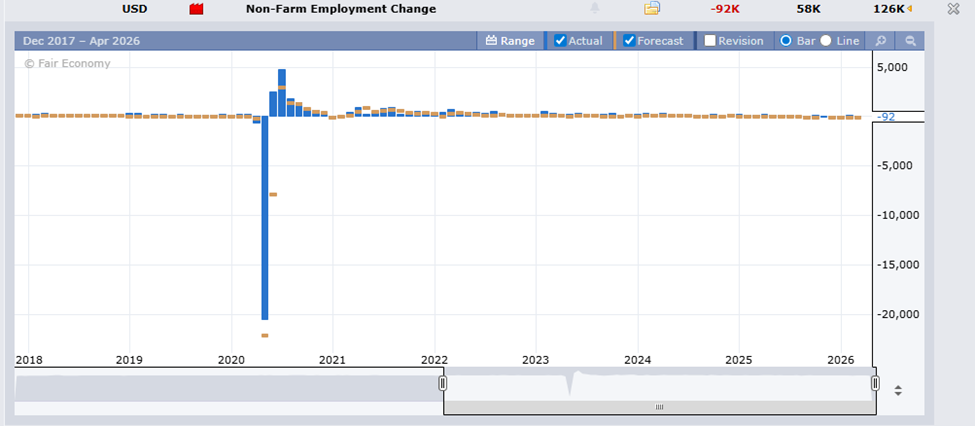Screen dimensions: 975x426
Task: Click the zoom out magnifier icon
Action: (910, 41)
